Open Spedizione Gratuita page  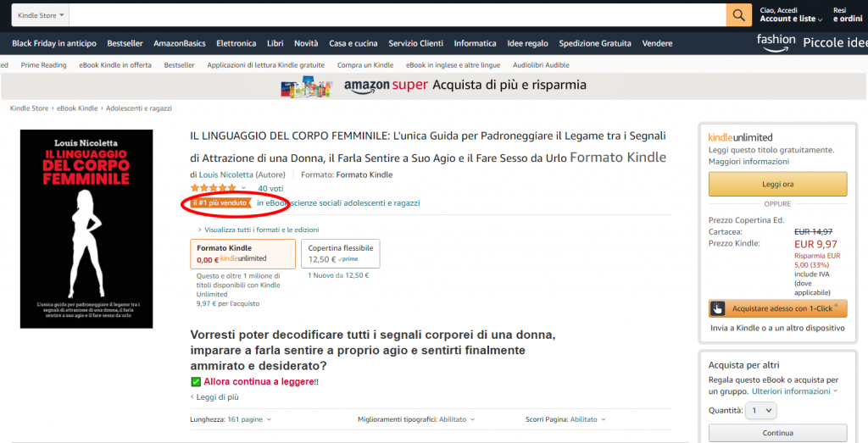(x=595, y=43)
